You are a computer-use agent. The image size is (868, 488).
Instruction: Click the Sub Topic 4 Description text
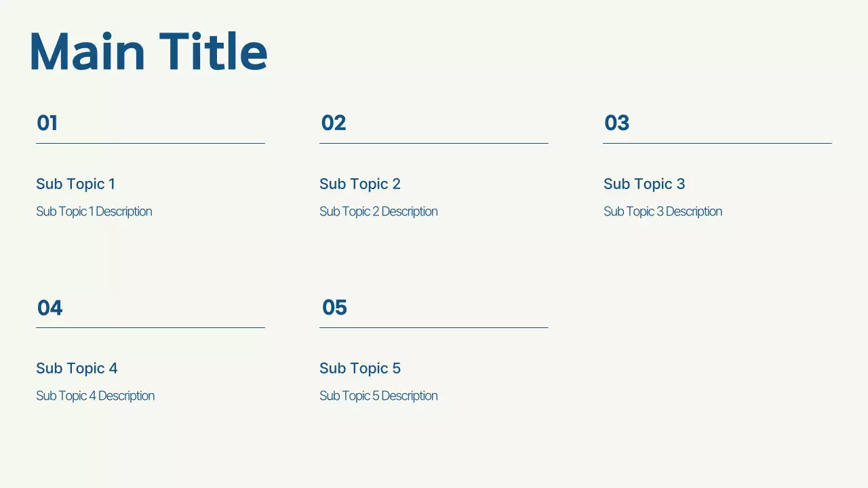(x=95, y=396)
